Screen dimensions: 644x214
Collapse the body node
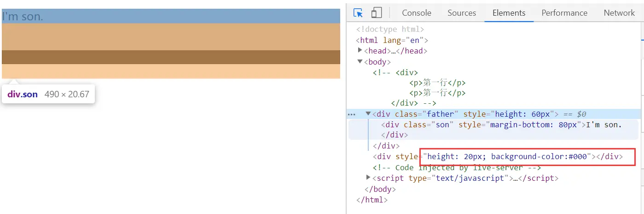360,61
